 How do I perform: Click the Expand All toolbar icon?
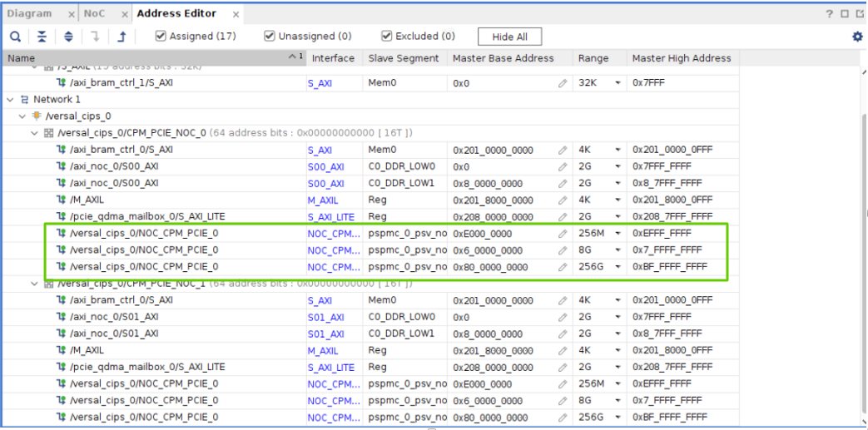[x=68, y=37]
